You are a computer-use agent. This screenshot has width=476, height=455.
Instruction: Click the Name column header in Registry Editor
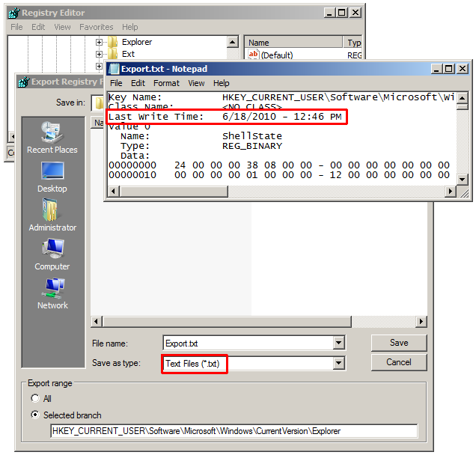(294, 43)
